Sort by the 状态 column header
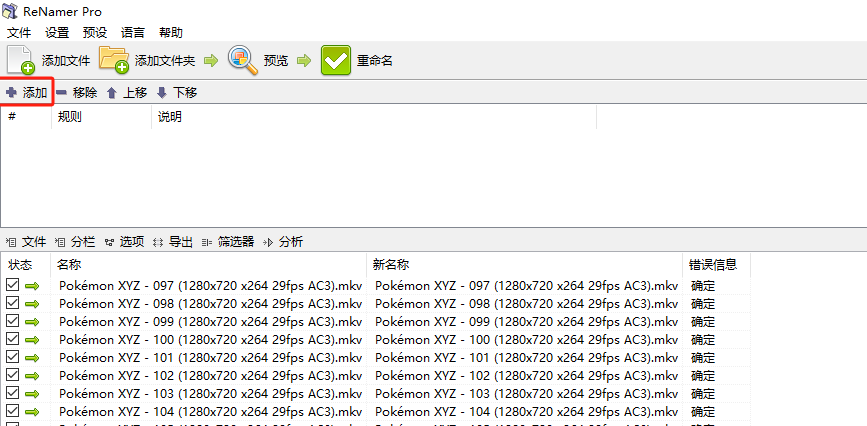The height and width of the screenshot is (426, 867). point(27,264)
